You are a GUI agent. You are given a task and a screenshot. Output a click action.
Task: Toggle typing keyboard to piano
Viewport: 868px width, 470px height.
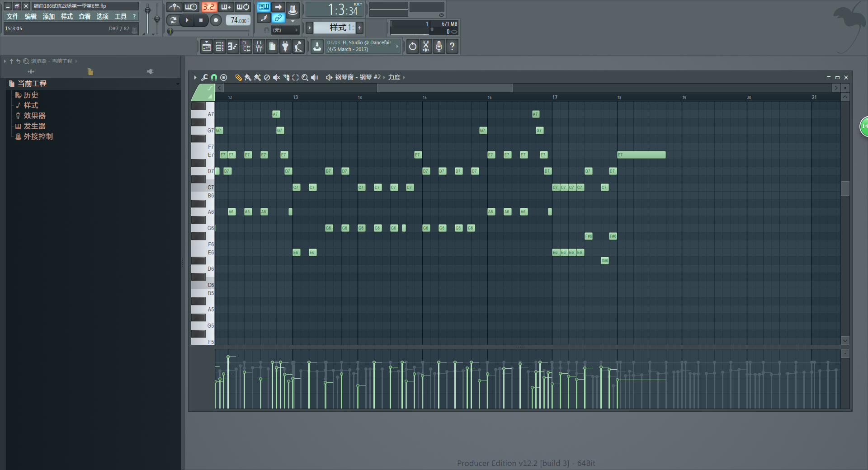(264, 7)
